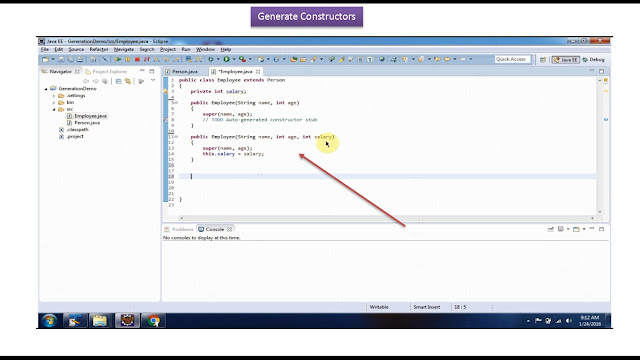Open the Refactor menu
Image resolution: width=640 pixels, height=360 pixels.
[99, 49]
